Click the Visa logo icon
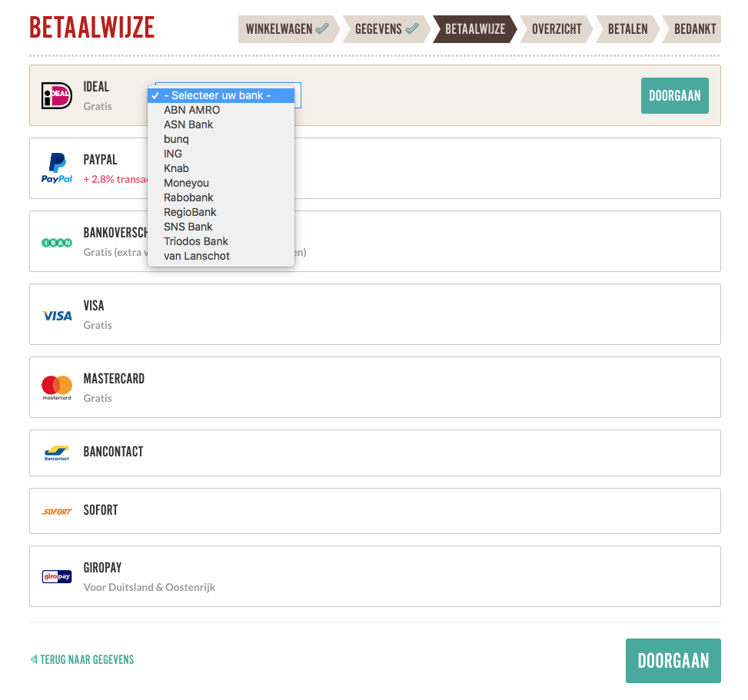 (x=57, y=316)
